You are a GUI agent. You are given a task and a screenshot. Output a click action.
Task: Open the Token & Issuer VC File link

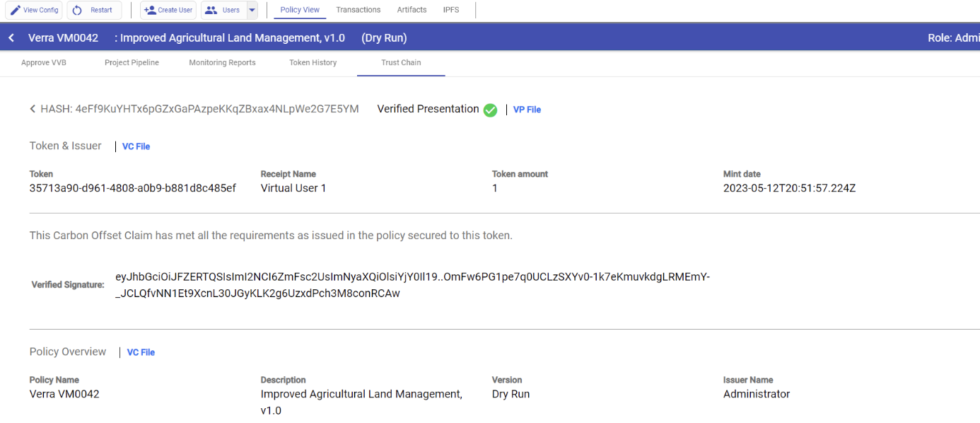[x=136, y=146]
